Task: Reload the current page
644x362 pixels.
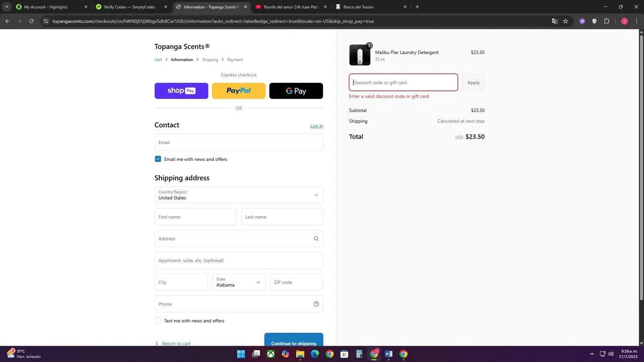Action: click(x=31, y=21)
